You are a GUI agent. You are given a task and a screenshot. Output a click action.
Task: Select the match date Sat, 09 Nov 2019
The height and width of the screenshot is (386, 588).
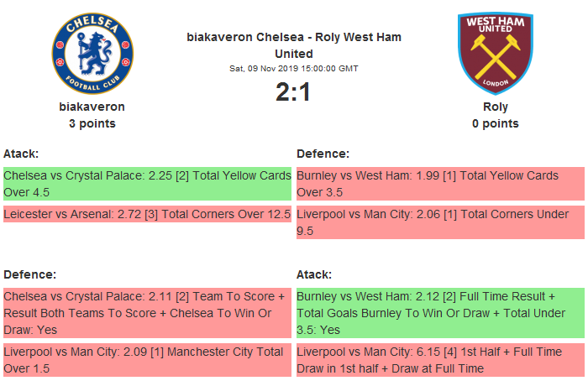pos(294,68)
